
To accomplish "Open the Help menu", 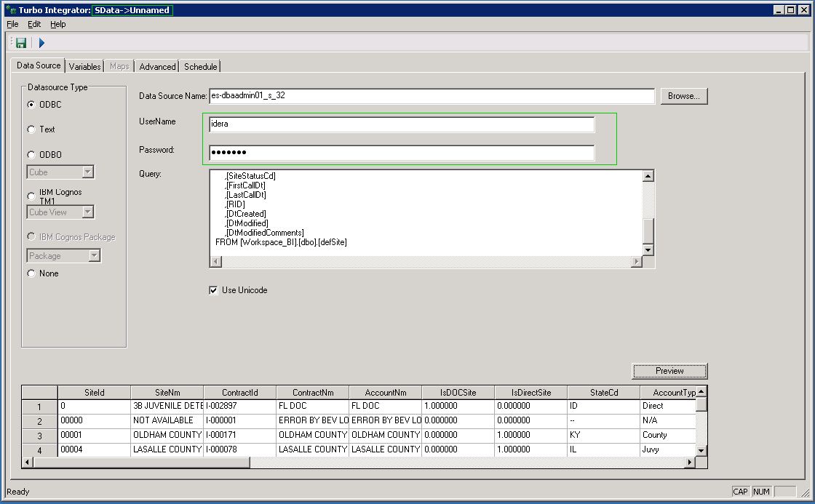I will click(57, 24).
